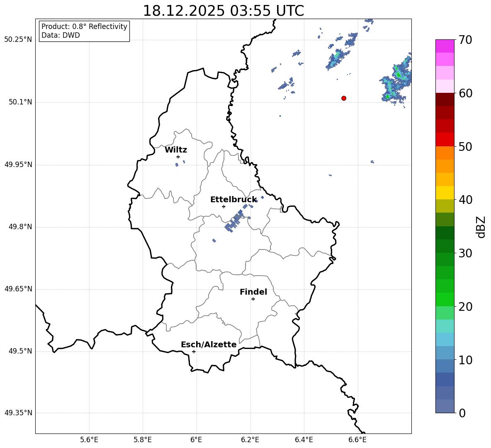The image size is (491, 448).
Task: Click the 70 colorbar tick label
Action: pos(465,40)
